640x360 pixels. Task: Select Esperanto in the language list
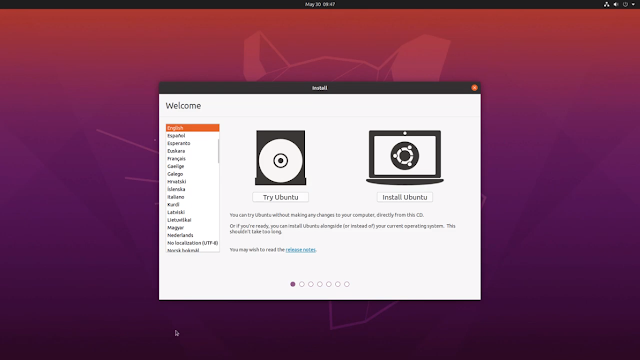pos(192,143)
